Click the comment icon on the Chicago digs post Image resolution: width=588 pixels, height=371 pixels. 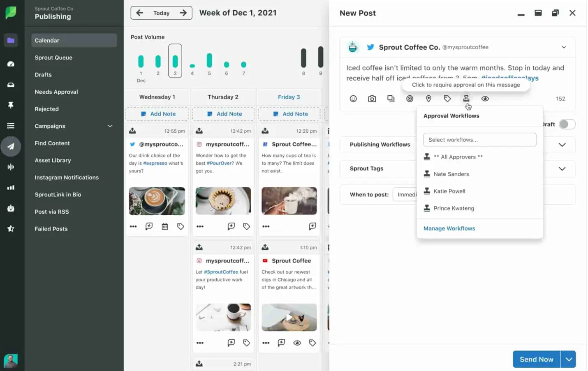point(281,343)
